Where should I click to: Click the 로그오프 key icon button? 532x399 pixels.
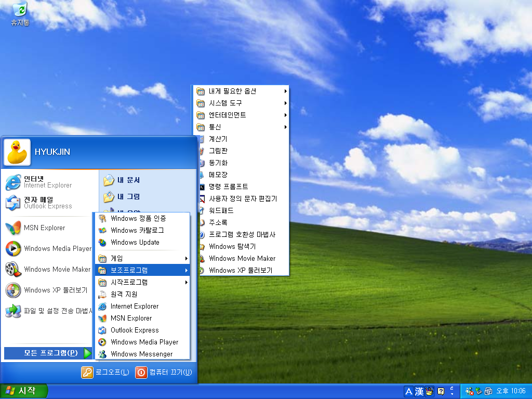click(x=87, y=372)
